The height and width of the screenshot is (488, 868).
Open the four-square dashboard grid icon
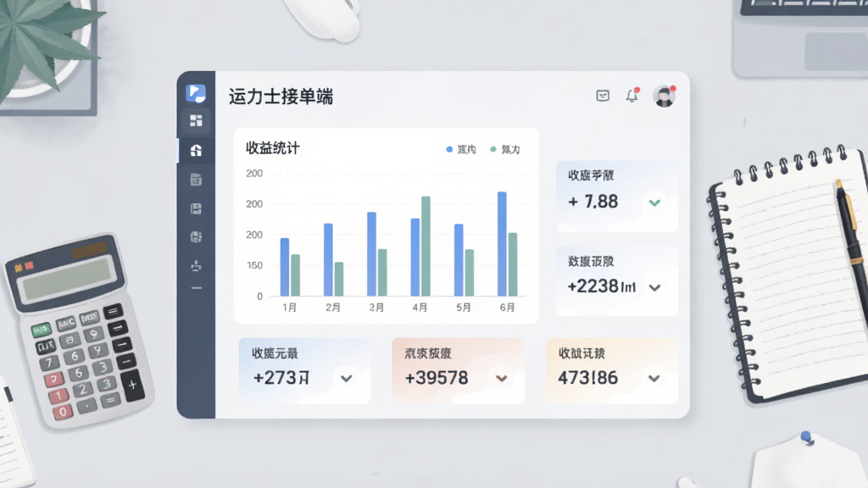(196, 120)
